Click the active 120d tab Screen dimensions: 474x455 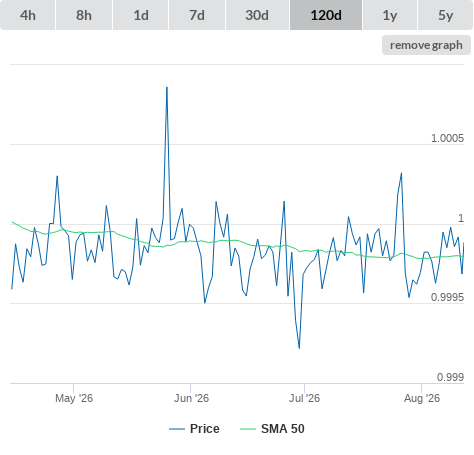pos(326,15)
